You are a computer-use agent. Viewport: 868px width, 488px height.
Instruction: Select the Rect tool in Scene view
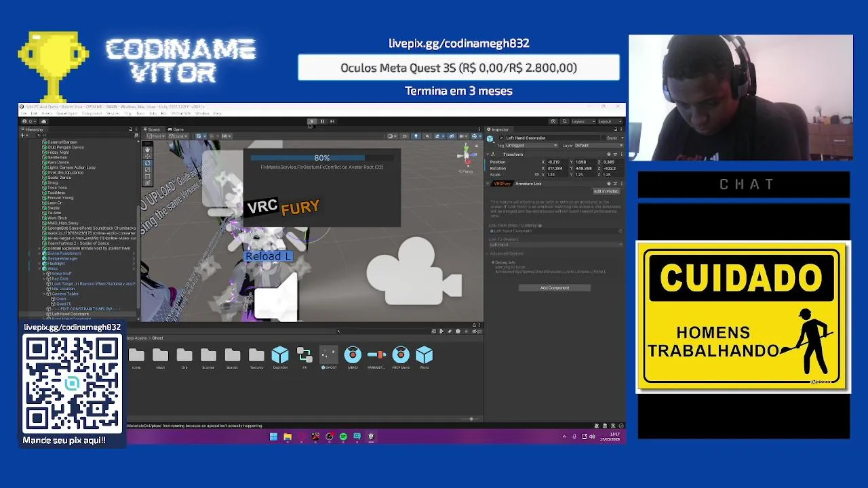(147, 176)
